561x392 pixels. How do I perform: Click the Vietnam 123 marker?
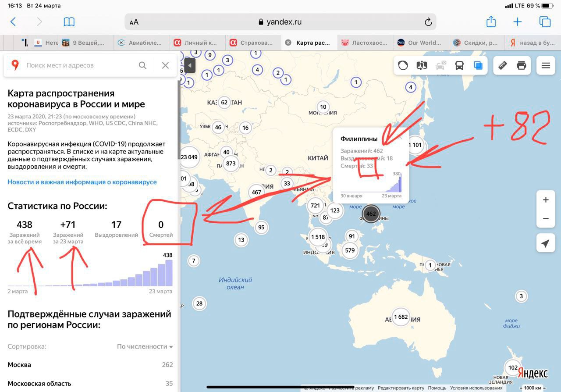(x=335, y=210)
